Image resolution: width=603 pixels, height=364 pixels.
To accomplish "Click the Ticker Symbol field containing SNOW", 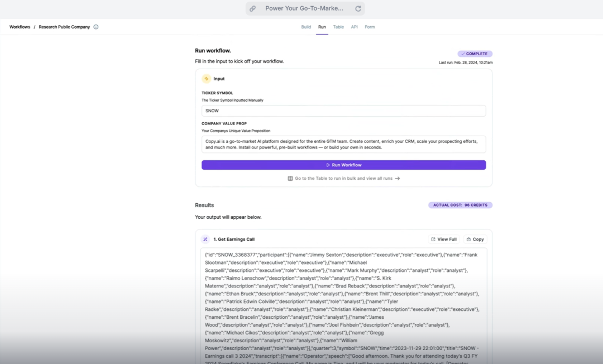I will (x=343, y=111).
